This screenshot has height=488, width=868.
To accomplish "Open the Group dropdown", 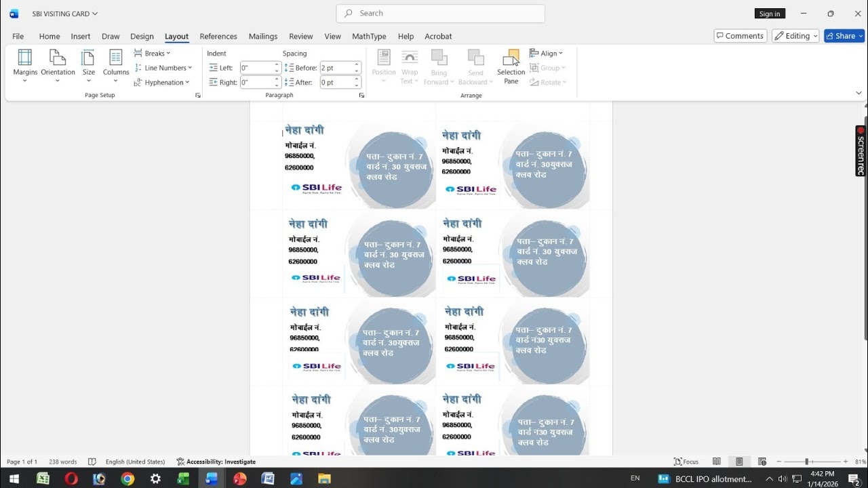I will 548,68.
